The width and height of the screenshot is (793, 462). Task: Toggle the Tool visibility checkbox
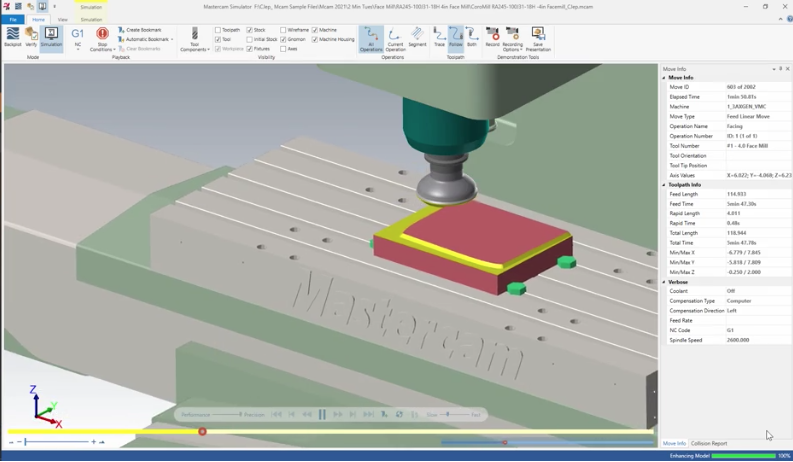218,39
